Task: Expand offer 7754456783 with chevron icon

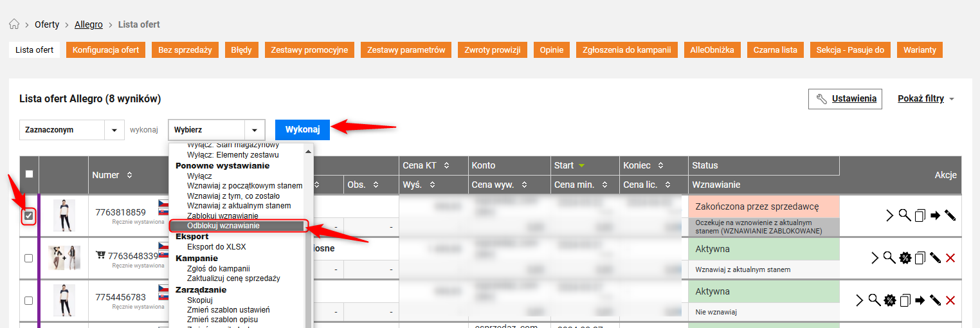Action: 860,300
